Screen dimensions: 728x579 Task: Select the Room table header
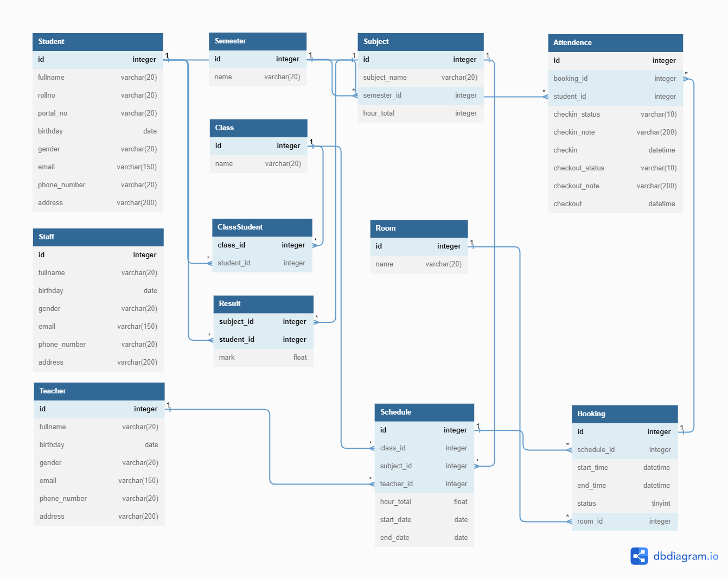tap(418, 228)
